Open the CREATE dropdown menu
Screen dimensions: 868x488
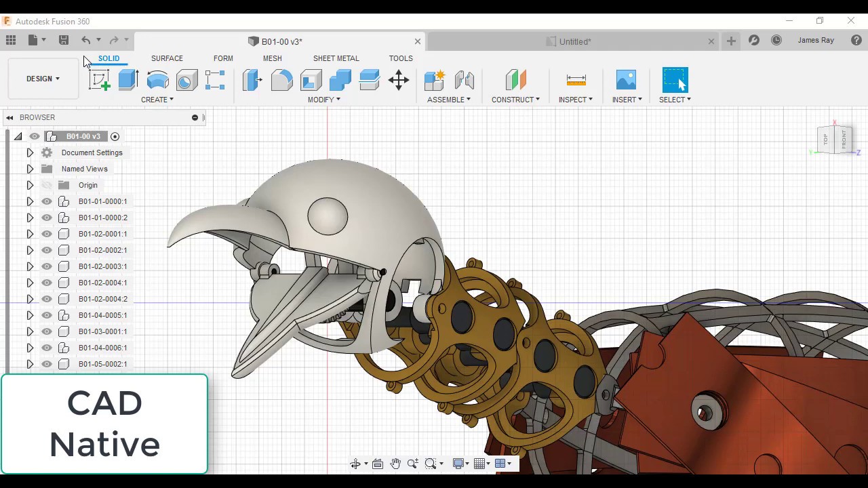[157, 100]
